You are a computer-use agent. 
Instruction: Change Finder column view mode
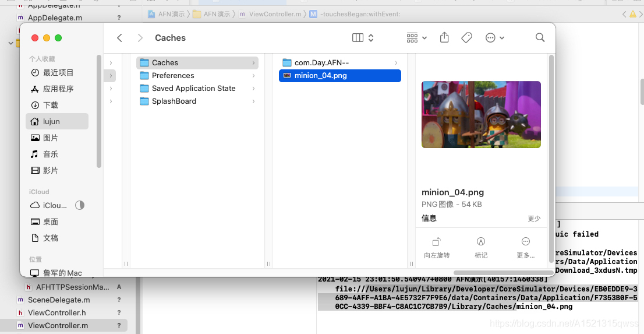pyautogui.click(x=363, y=38)
